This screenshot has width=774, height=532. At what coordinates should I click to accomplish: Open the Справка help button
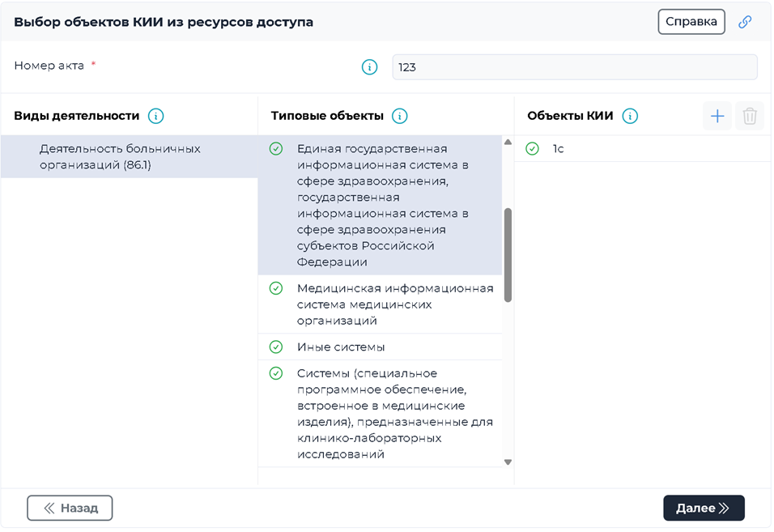coord(691,22)
